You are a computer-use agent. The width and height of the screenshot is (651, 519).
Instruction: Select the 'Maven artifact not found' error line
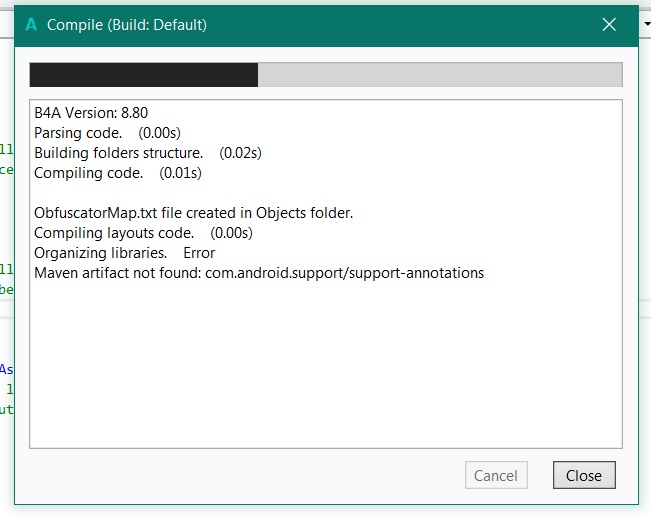click(258, 273)
